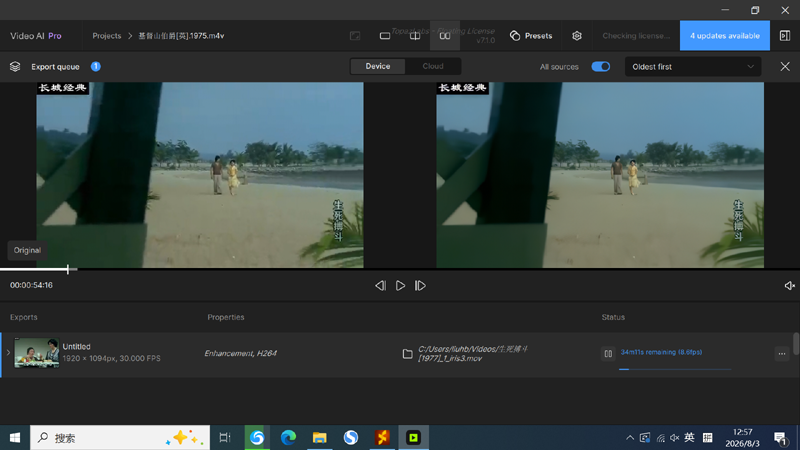Open the Presets panel
This screenshot has width=800, height=450.
531,36
